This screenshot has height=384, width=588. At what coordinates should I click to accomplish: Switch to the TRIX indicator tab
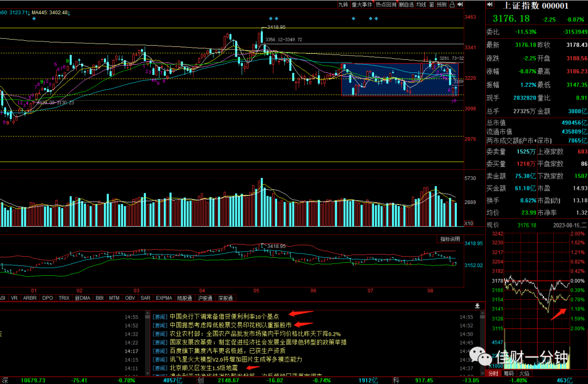(x=64, y=298)
